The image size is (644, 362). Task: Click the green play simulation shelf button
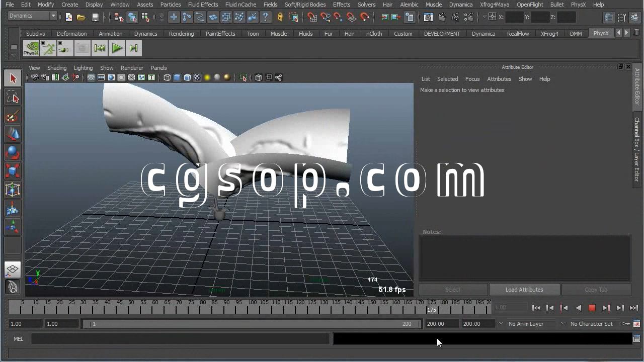coord(117,48)
